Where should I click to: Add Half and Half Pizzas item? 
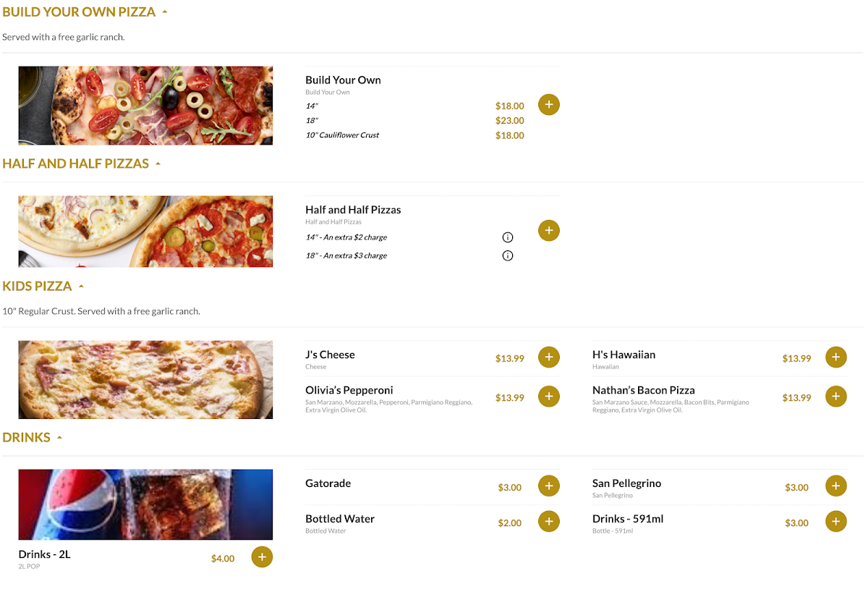tap(549, 231)
